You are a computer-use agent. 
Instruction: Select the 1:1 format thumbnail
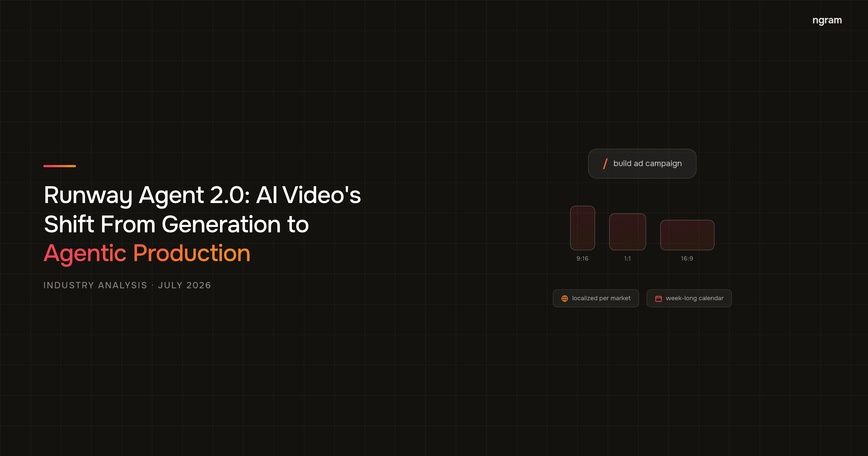click(627, 232)
